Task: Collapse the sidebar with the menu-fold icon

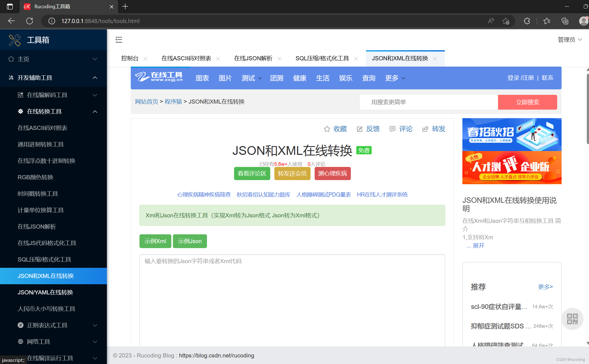Action: 119,40
